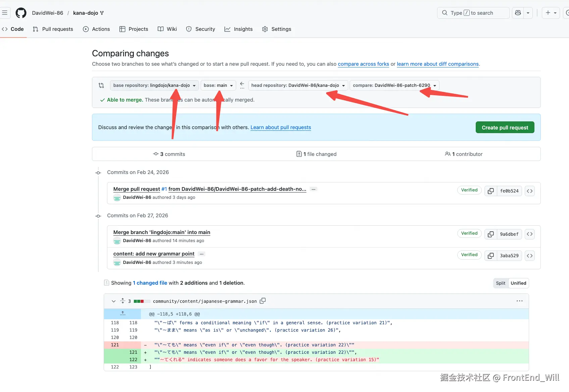Viewport: 569px width, 392px height.
Task: Switch to the Security tab
Action: pos(201,29)
